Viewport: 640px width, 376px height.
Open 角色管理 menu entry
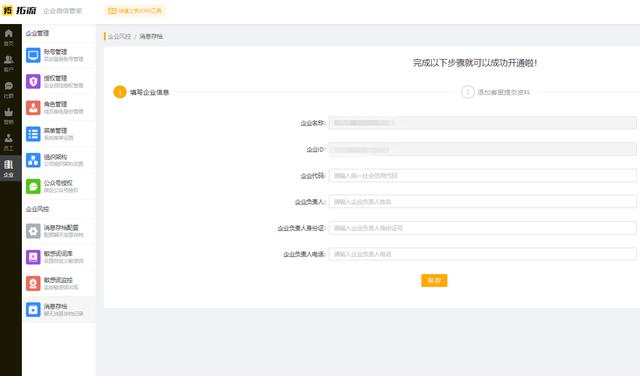coord(59,107)
